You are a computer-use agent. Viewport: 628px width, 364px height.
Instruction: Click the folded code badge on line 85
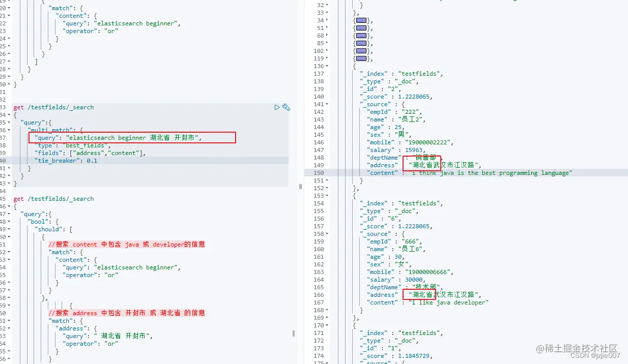[361, 43]
